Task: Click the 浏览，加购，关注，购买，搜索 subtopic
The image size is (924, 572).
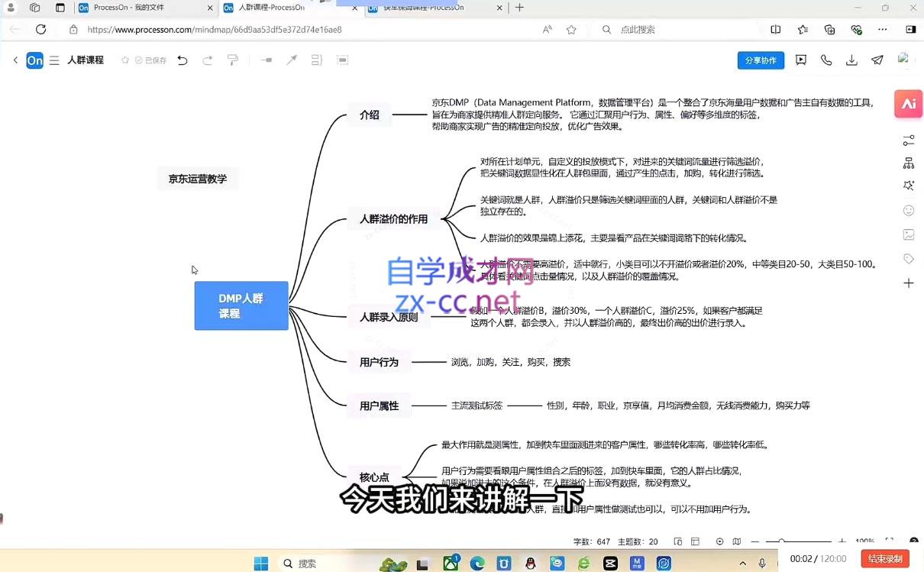Action: coord(510,362)
